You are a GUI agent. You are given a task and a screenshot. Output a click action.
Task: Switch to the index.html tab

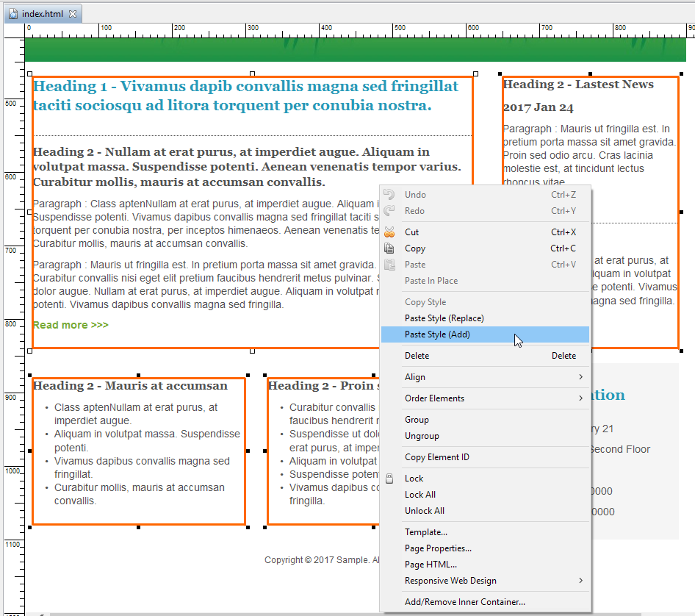click(x=43, y=14)
